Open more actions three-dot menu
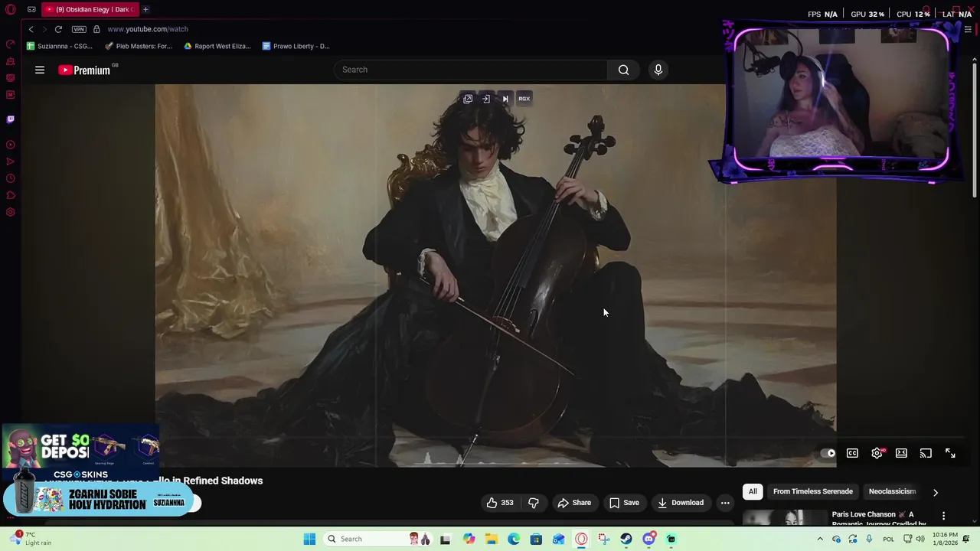Screen dimensions: 980x551 coord(725,503)
